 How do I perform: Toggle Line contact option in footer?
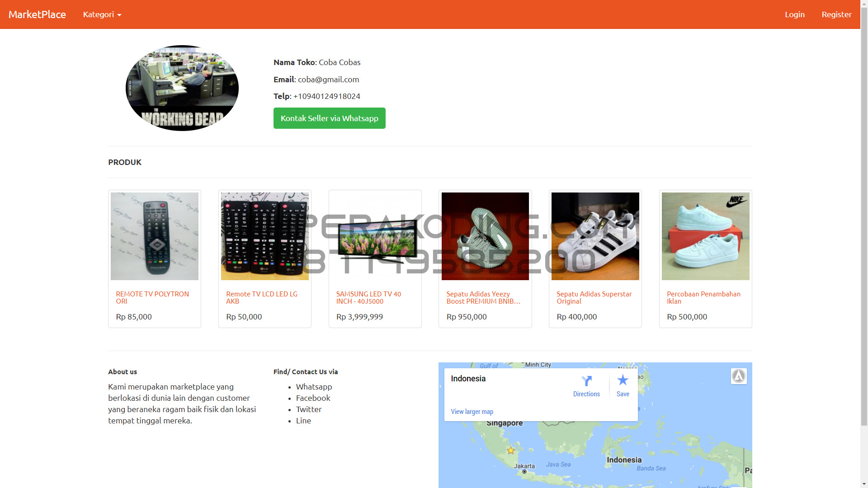(303, 420)
